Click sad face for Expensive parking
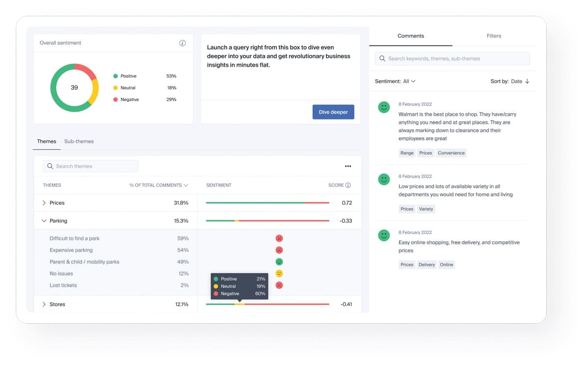Image resolution: width=588 pixels, height=365 pixels. 279,250
